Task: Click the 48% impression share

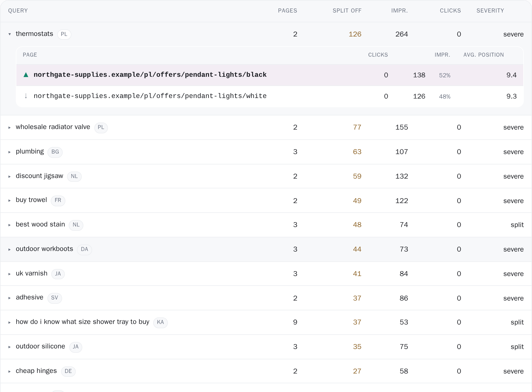Action: (x=445, y=97)
